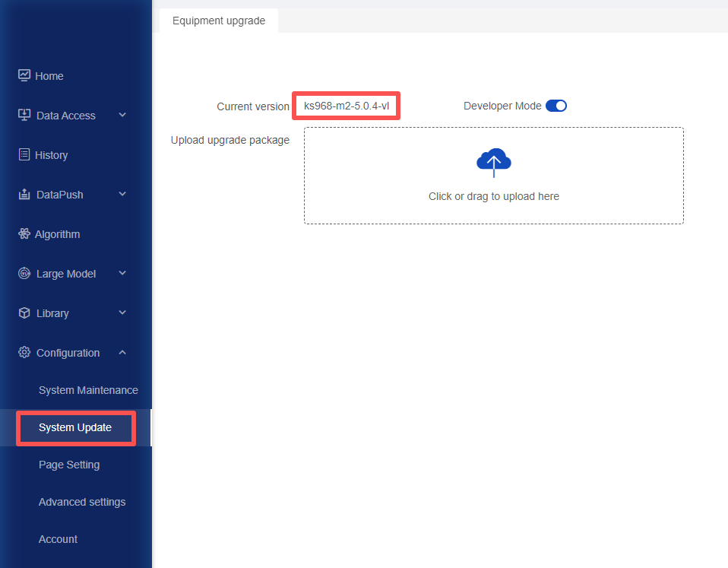Expand the DataPush submenu chevron
This screenshot has height=568, width=728.
[122, 194]
